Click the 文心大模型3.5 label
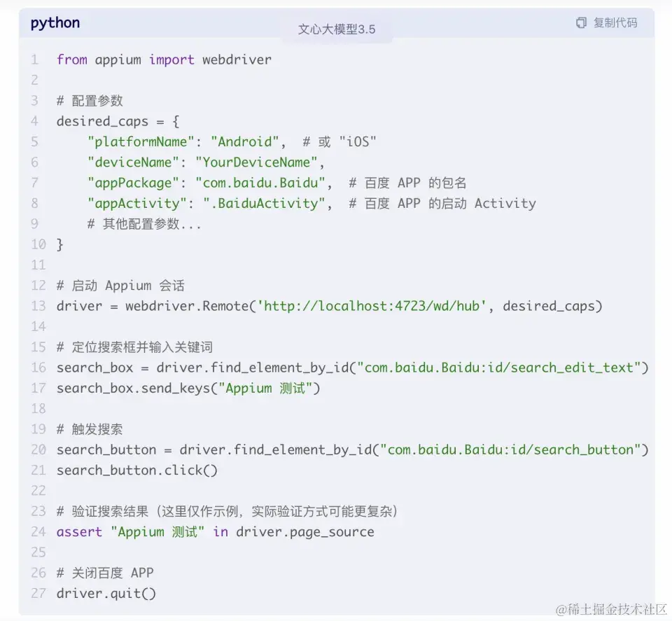The image size is (672, 621). pos(337,29)
